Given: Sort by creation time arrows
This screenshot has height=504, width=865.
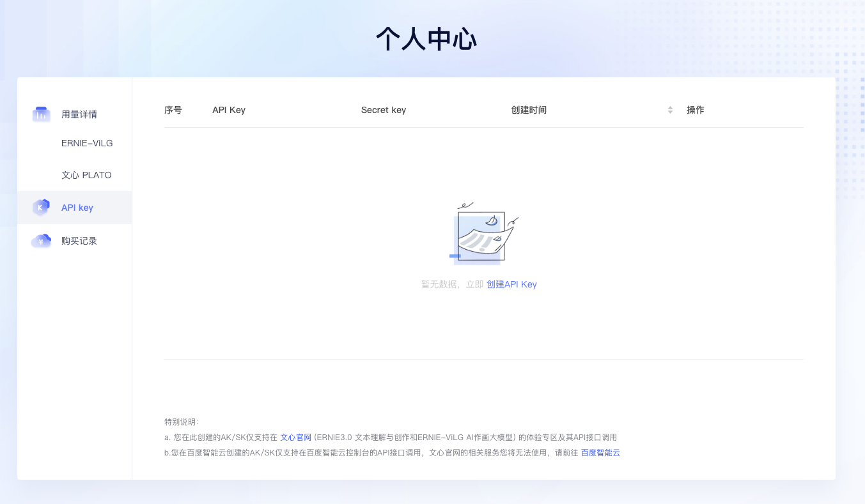Looking at the screenshot, I should coord(670,110).
